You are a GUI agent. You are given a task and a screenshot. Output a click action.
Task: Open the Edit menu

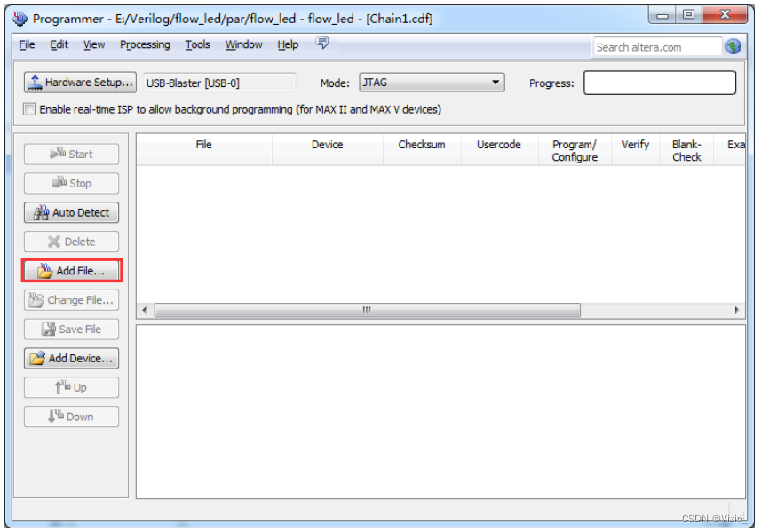59,44
